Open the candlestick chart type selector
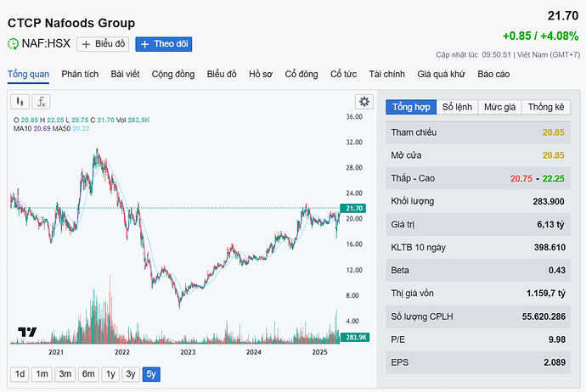 [x=20, y=102]
